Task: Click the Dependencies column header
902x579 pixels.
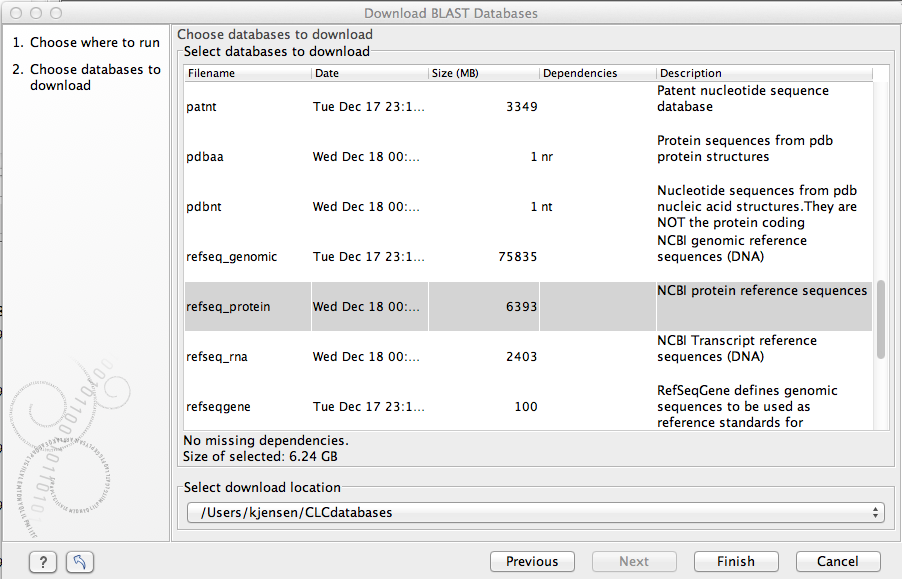Action: [597, 73]
